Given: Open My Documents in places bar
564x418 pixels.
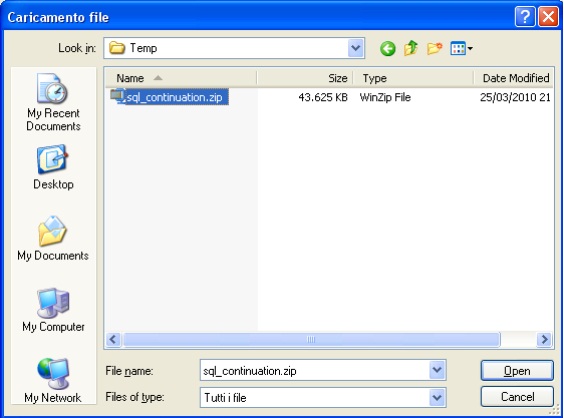Looking at the screenshot, I should click(53, 238).
